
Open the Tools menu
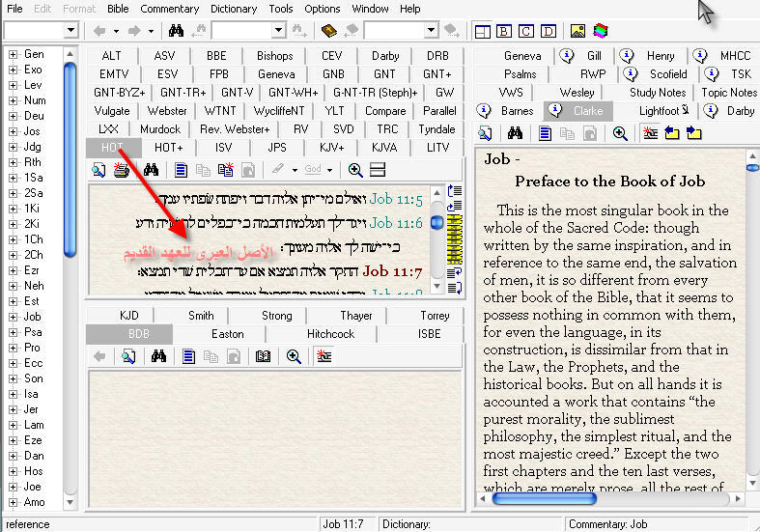(x=281, y=9)
